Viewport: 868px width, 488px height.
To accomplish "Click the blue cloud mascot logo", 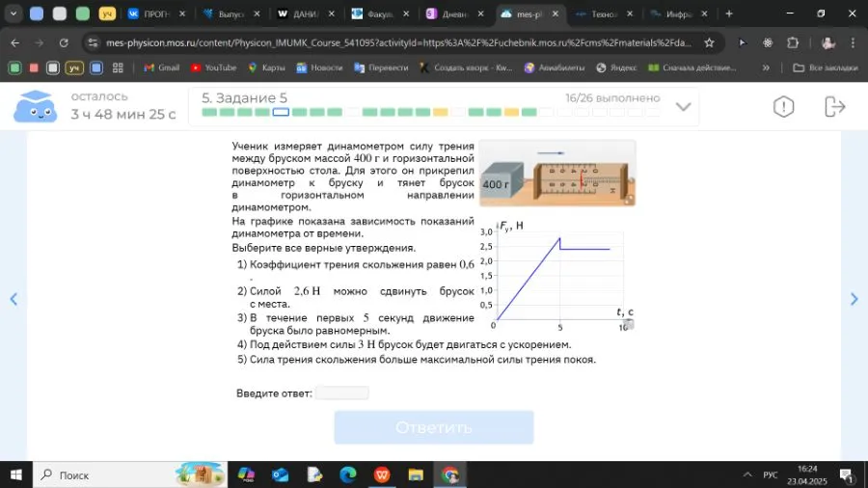I will click(35, 106).
